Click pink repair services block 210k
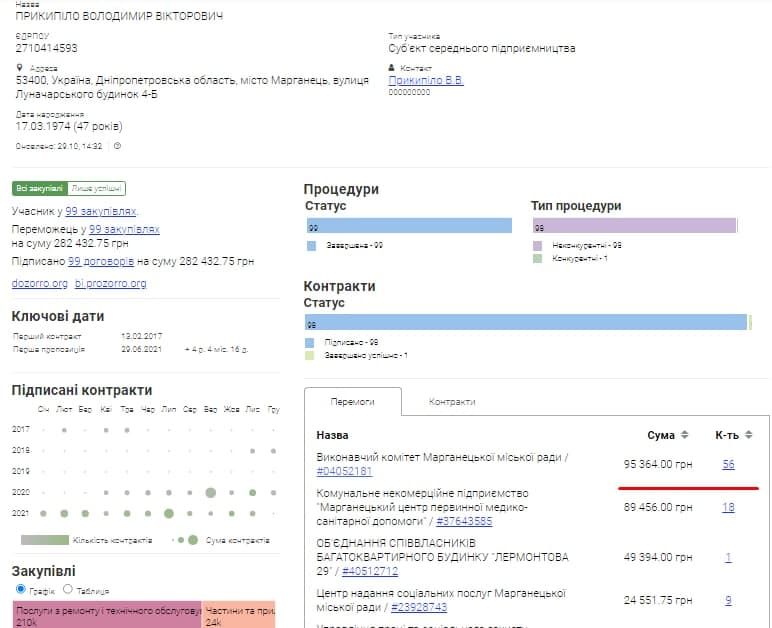This screenshot has width=772, height=628. (107, 614)
